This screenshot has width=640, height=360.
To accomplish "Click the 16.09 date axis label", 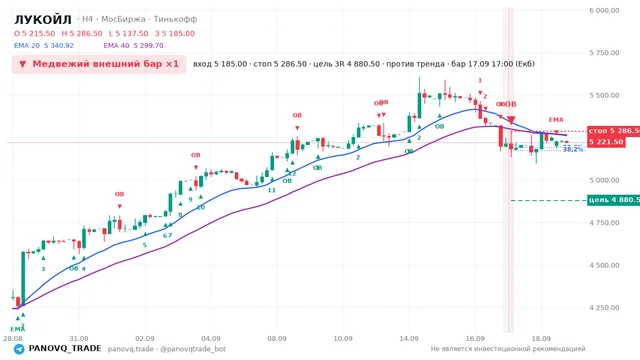I will [475, 339].
